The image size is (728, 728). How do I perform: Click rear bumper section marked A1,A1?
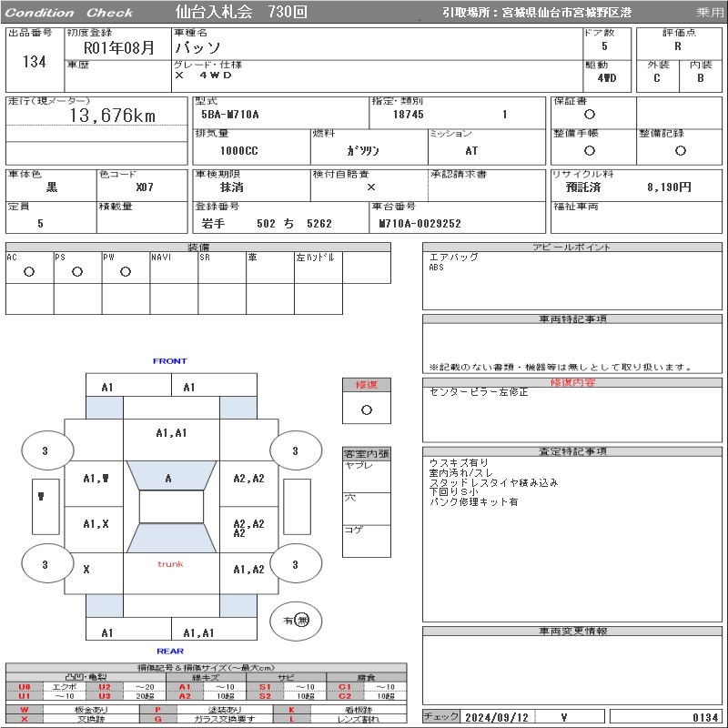214,629
